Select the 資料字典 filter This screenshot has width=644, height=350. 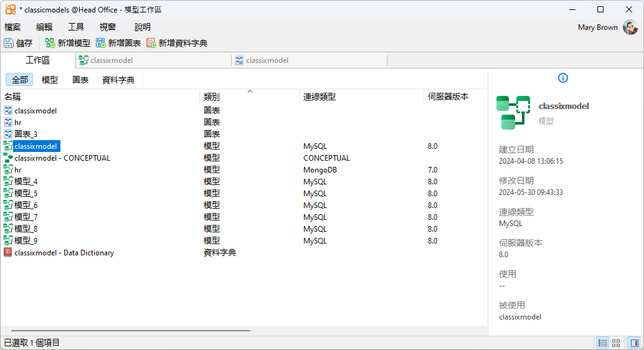click(x=118, y=80)
